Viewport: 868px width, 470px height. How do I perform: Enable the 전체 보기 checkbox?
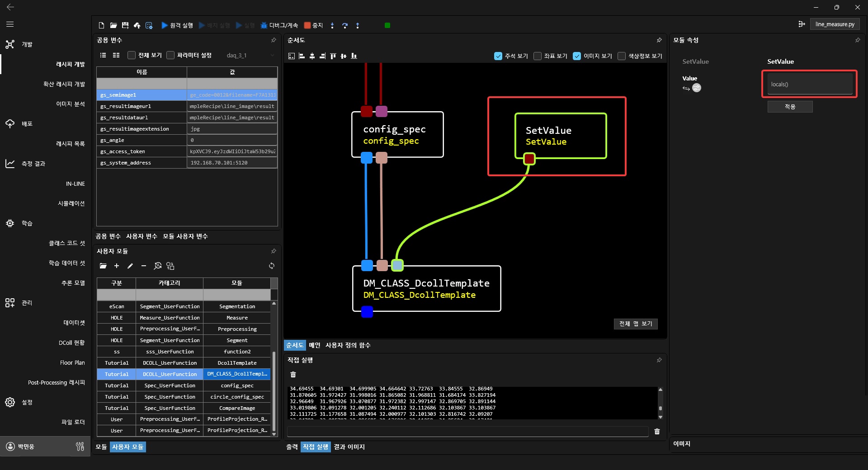click(132, 55)
